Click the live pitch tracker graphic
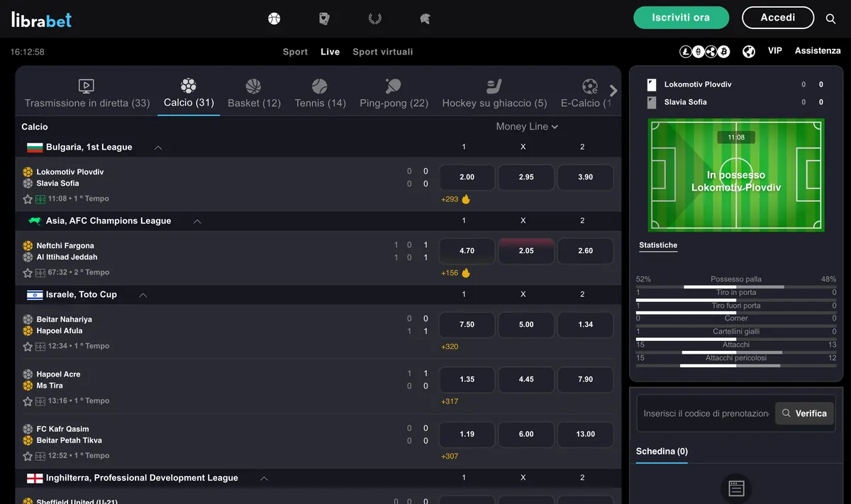The width and height of the screenshot is (851, 504). [x=736, y=175]
